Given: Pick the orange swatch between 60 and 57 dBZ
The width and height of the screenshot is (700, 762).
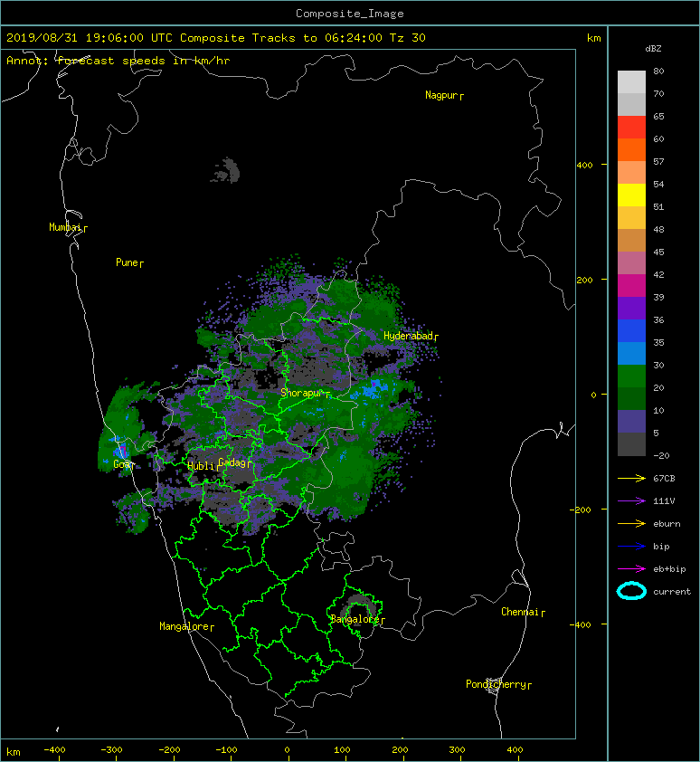Looking at the screenshot, I should click(x=631, y=149).
